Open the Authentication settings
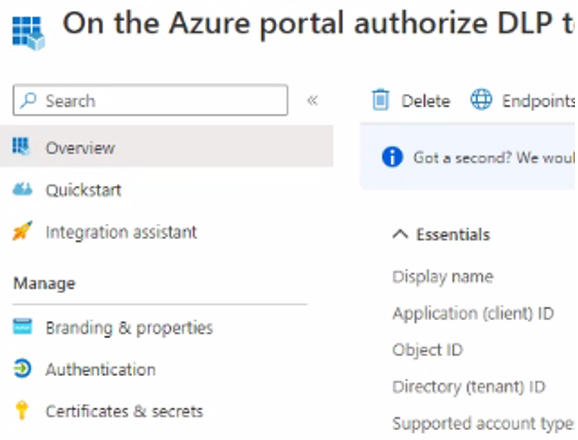 point(101,370)
